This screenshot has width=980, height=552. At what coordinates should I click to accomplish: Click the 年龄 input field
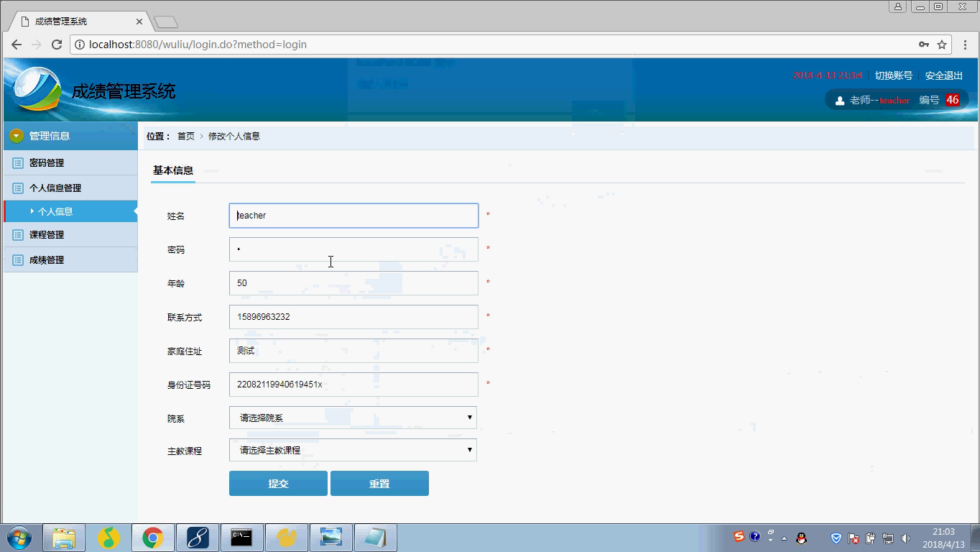(x=353, y=283)
